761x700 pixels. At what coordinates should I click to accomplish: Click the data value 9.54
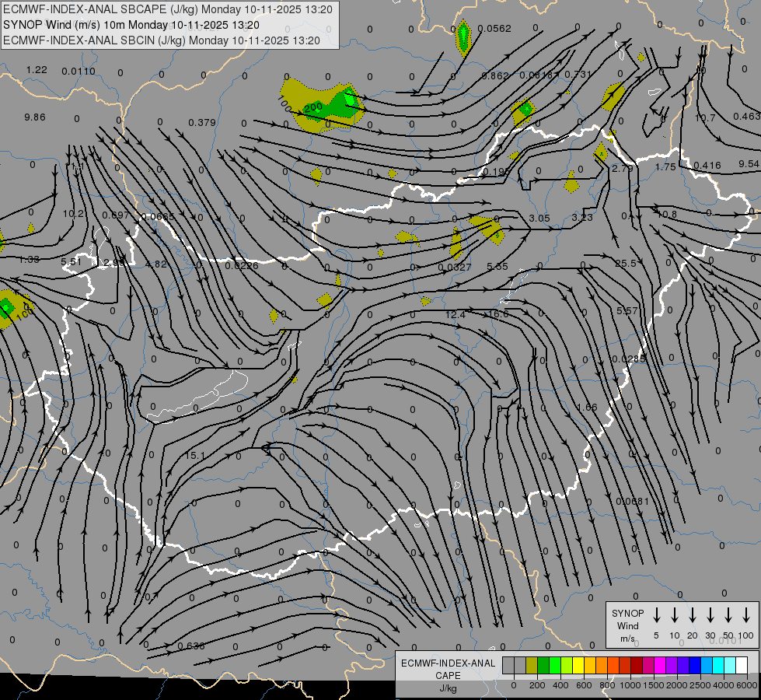[749, 163]
